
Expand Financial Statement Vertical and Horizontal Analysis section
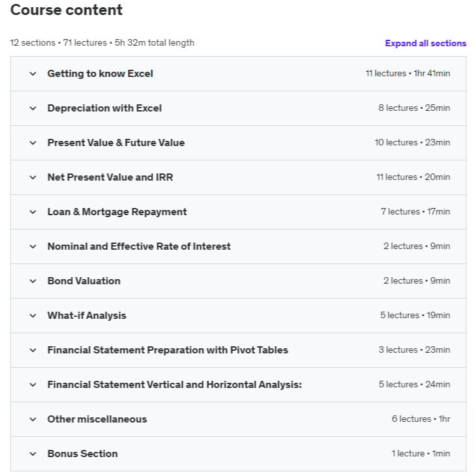(x=174, y=385)
